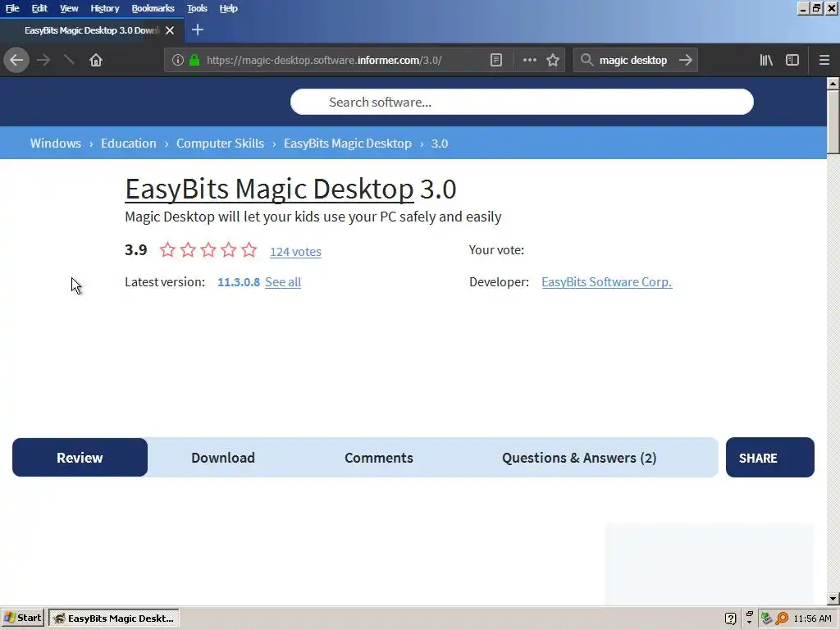Select EasyBits Magic Deskt... taskbar button
This screenshot has height=630, width=840.
[114, 619]
